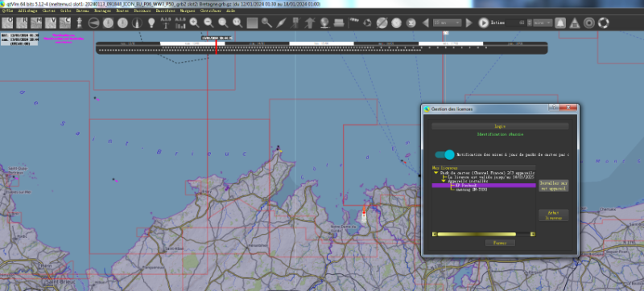Click the clock icon in toolbar
Screen dimensions: 644x291
point(396,23)
